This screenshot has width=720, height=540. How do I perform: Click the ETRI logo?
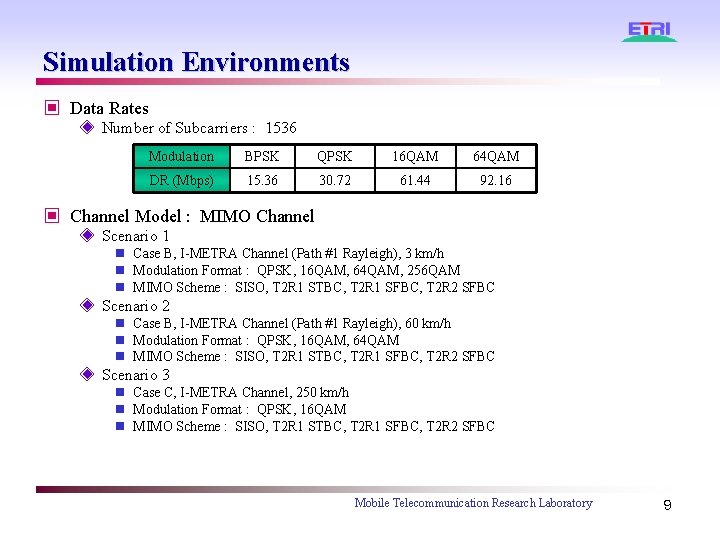point(649,32)
